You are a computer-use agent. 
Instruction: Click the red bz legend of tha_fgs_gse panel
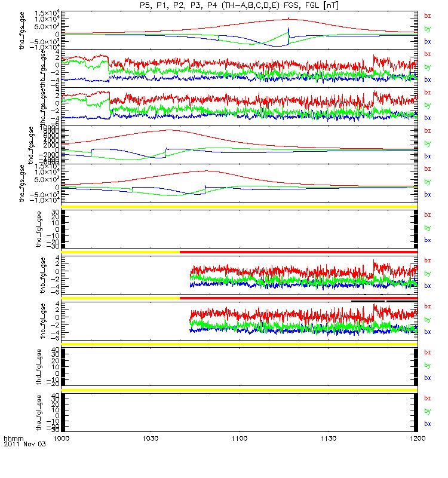[x=428, y=16]
